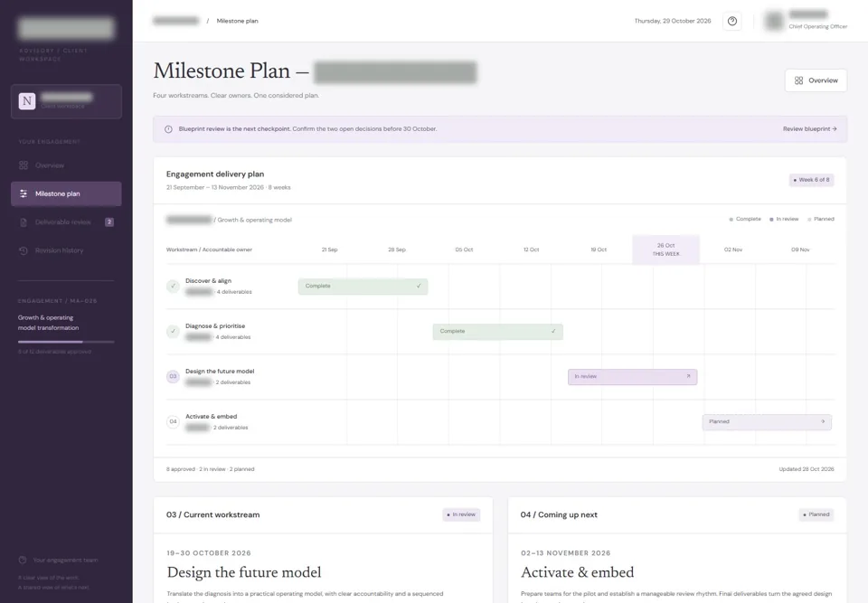868x603 pixels.
Task: Open the Chief Operating Officer profile menu
Action: click(x=806, y=21)
